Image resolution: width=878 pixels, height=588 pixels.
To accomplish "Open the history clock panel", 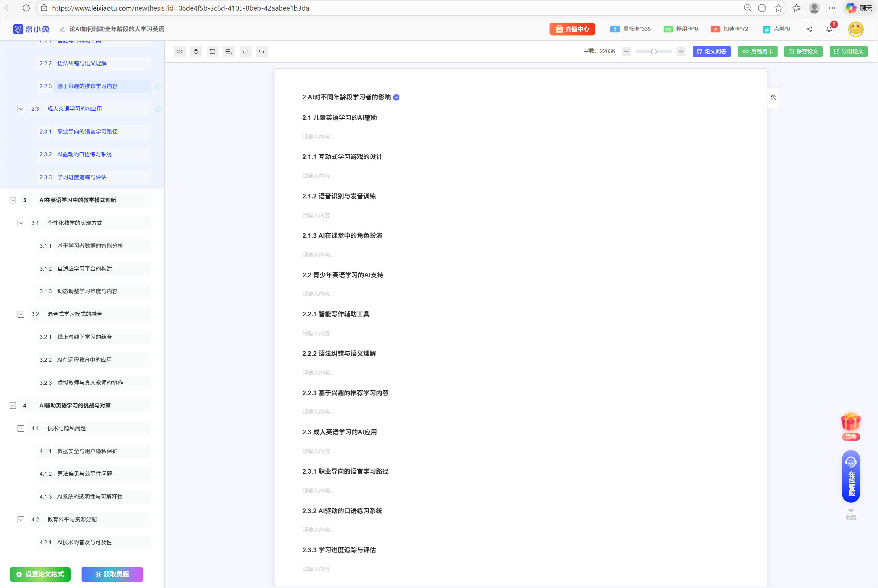I will (773, 98).
